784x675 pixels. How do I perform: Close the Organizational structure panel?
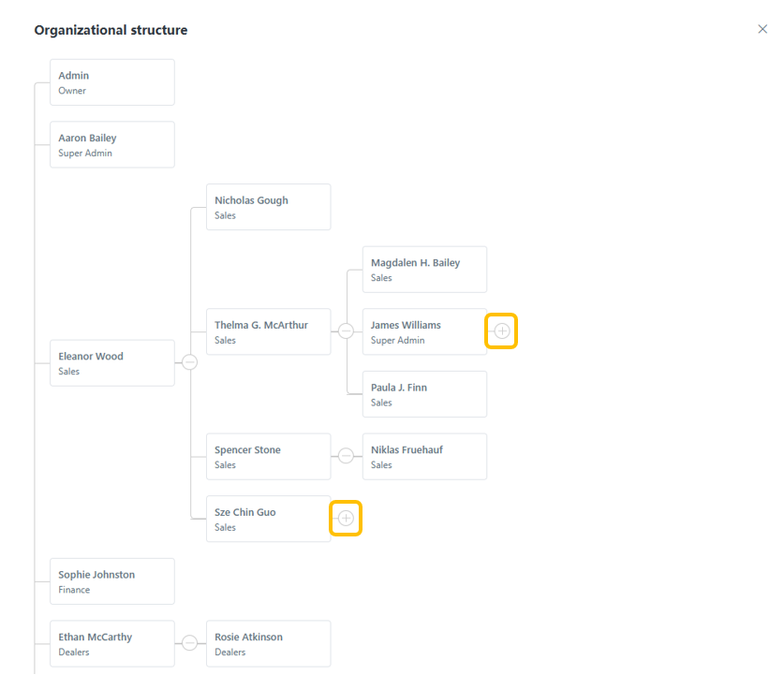tap(762, 29)
